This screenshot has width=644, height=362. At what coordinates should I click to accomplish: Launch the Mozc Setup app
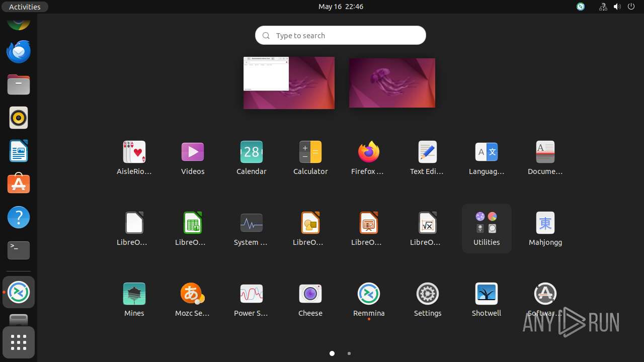(193, 299)
